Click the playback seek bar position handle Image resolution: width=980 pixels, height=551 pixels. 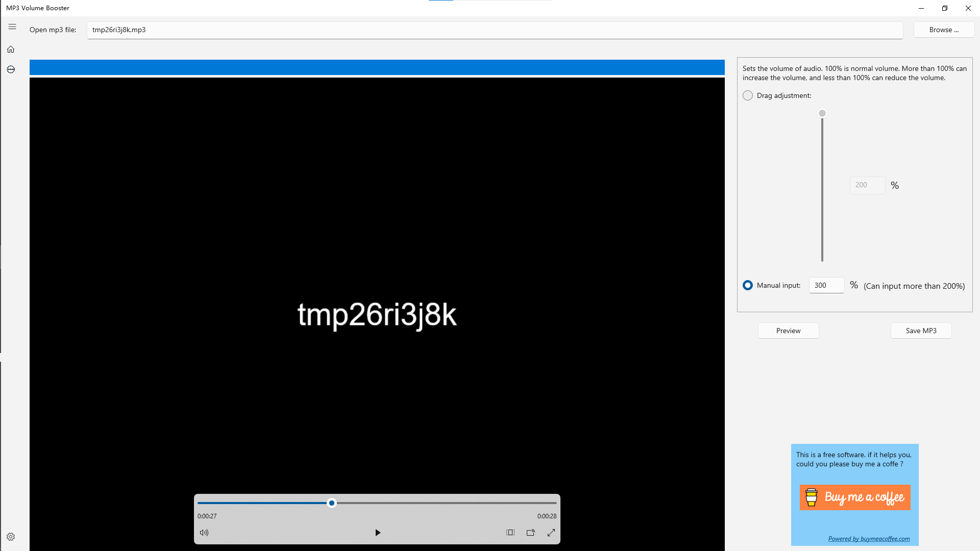332,503
